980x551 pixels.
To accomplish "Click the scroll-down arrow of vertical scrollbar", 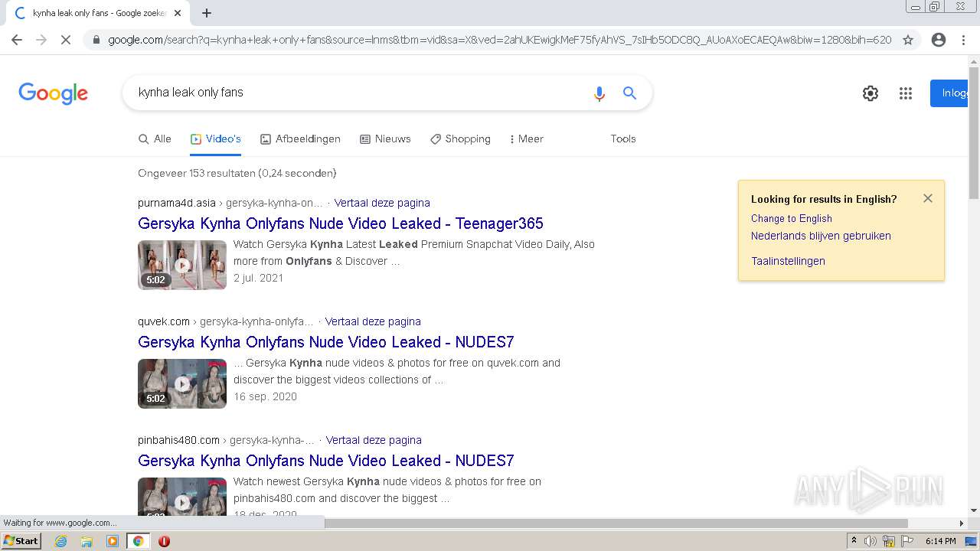I will click(x=974, y=510).
